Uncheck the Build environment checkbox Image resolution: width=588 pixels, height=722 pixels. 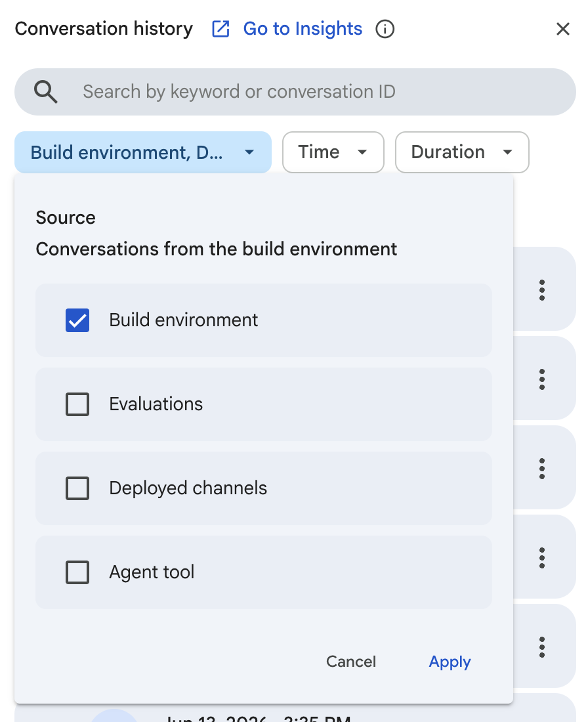(77, 320)
